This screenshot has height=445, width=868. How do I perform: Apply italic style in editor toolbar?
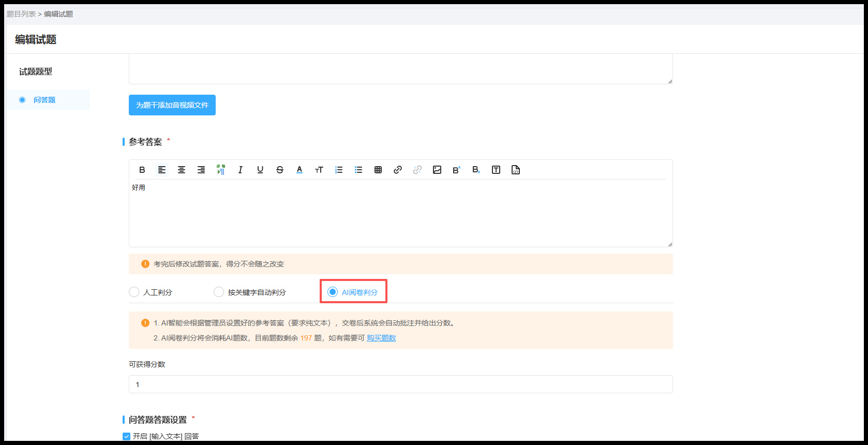point(241,170)
